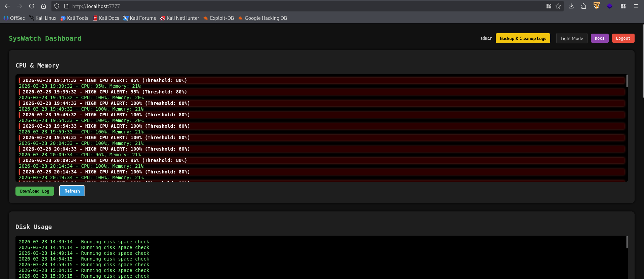Image resolution: width=644 pixels, height=279 pixels.
Task: Open the Docs button
Action: (600, 38)
